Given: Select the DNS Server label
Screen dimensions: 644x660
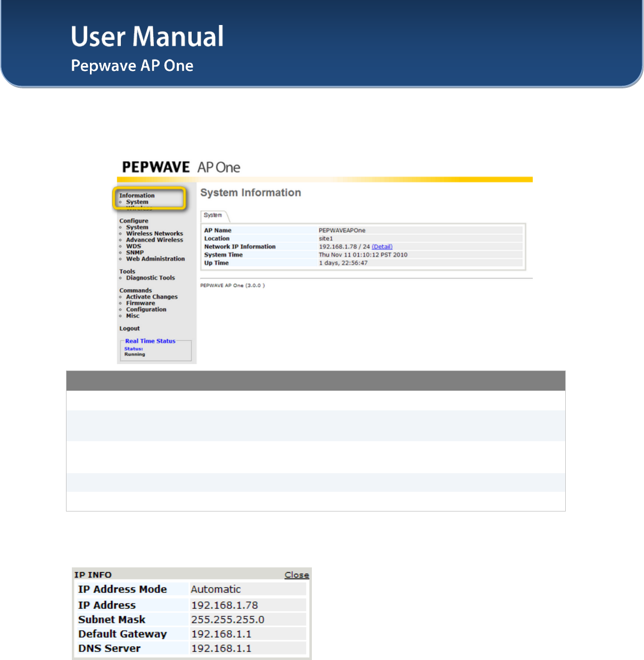Looking at the screenshot, I should coord(110,648).
